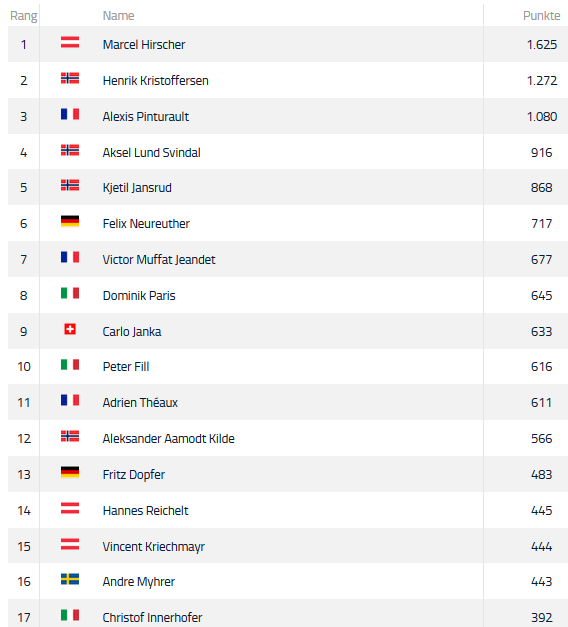Click the German flag next to Felix Neureuther
Viewport: 568px width, 627px height.
[70, 221]
